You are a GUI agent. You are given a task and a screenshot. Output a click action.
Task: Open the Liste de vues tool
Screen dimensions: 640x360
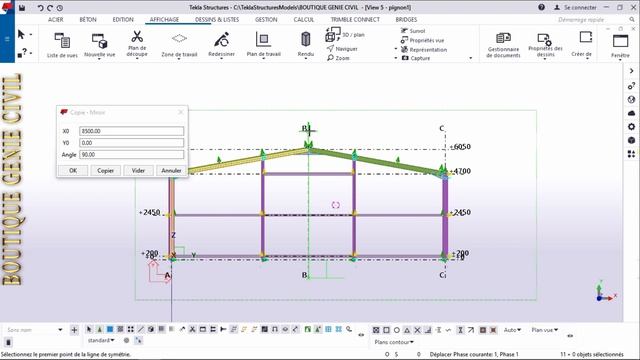[62, 45]
